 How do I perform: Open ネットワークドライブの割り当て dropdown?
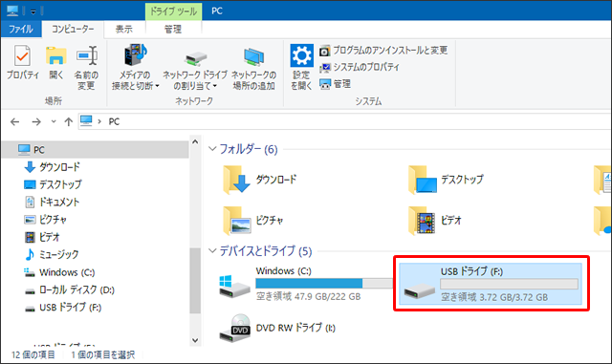tap(195, 69)
